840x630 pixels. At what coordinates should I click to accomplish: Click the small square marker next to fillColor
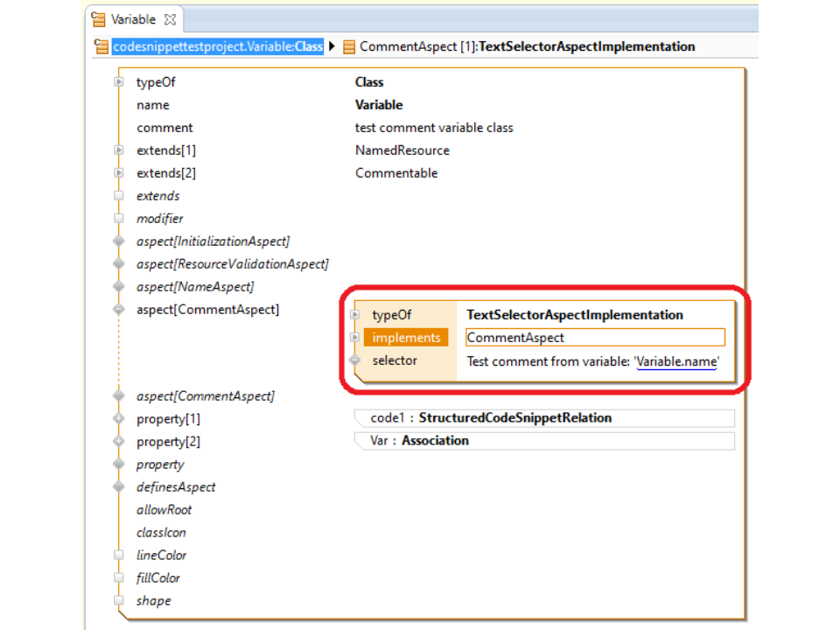click(x=118, y=578)
